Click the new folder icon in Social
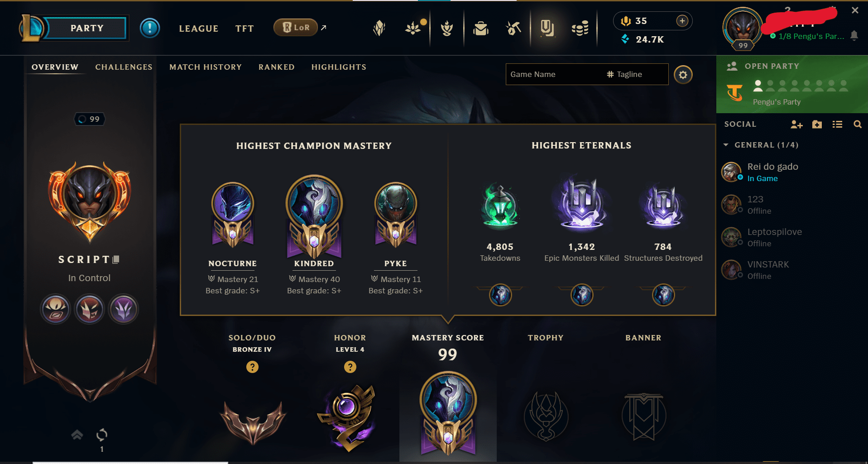Screen dimensions: 868x464 (817, 124)
